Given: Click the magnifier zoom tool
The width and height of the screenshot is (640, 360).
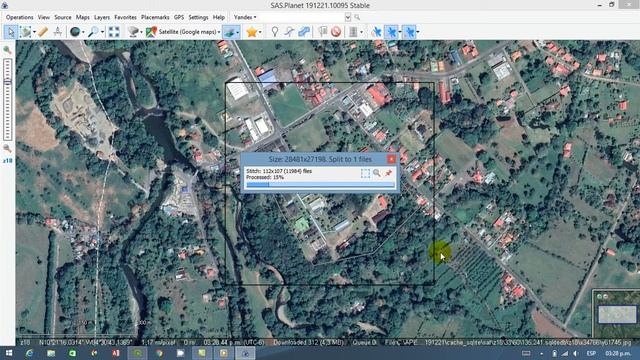Looking at the screenshot, I should point(93,31).
